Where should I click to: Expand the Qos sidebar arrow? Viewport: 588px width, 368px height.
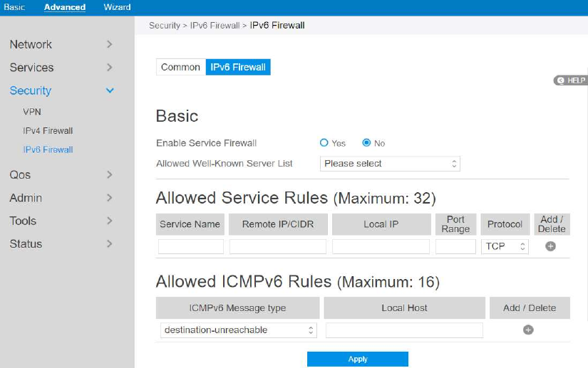(x=109, y=174)
